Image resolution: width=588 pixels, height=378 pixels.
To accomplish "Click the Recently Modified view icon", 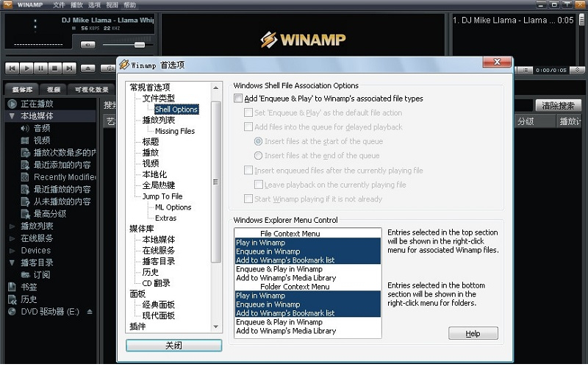I will 25,177.
